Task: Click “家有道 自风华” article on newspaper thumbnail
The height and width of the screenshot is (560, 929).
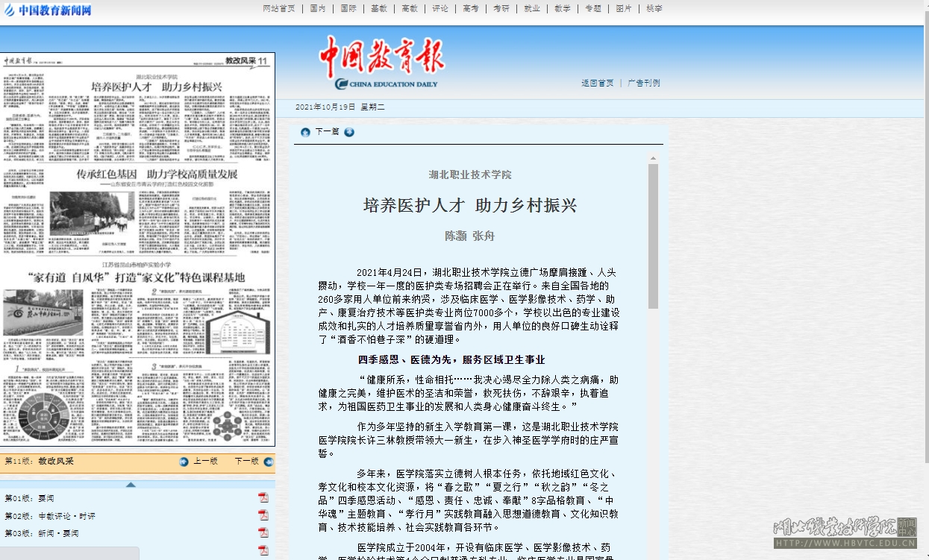Action: coord(136,277)
